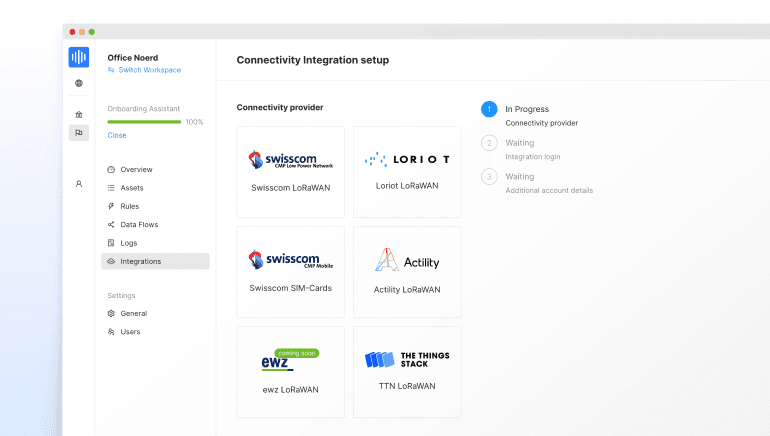Go to Assets in the sidebar
This screenshot has height=436, width=770.
tap(155, 188)
